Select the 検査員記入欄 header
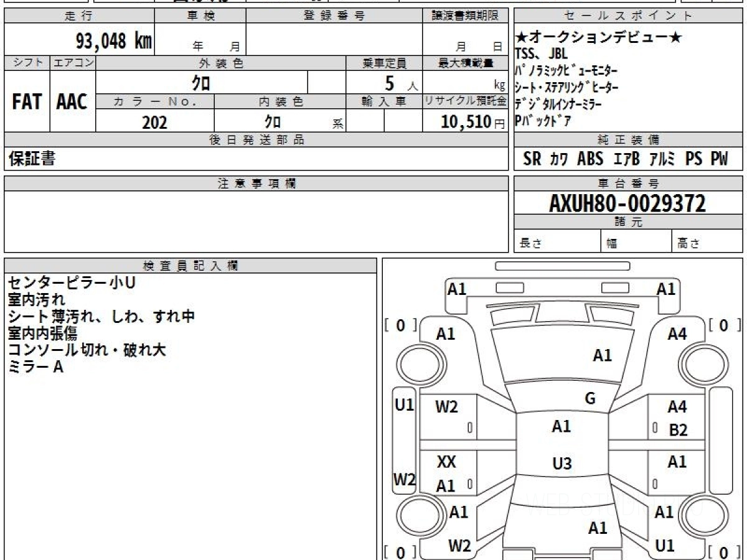This screenshot has height=560, width=747. pyautogui.click(x=190, y=266)
